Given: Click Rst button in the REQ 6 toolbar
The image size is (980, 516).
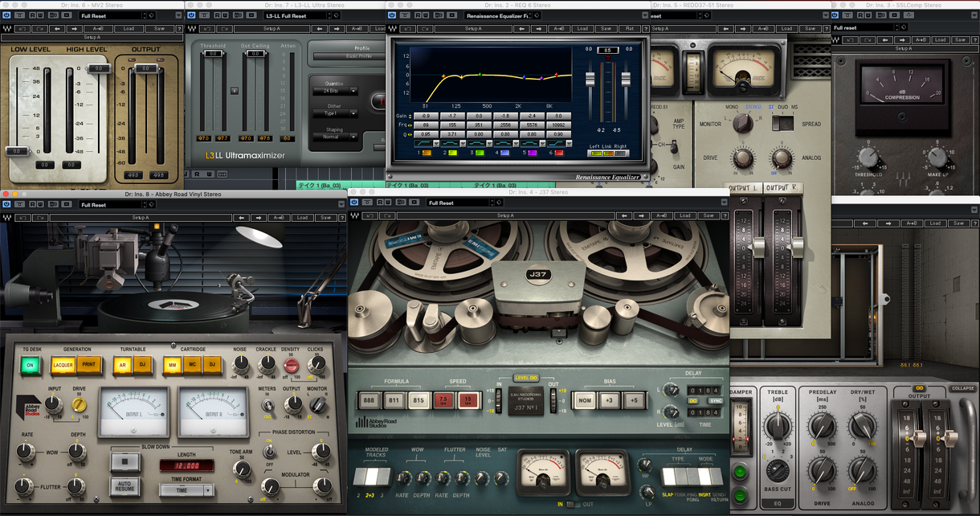Looking at the screenshot, I should pyautogui.click(x=630, y=29).
